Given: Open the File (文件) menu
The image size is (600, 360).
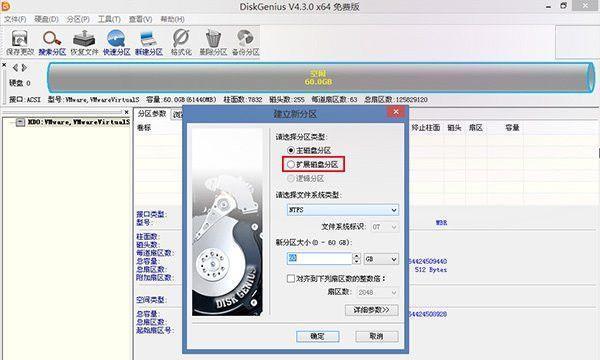Looking at the screenshot, I should click(x=15, y=19).
